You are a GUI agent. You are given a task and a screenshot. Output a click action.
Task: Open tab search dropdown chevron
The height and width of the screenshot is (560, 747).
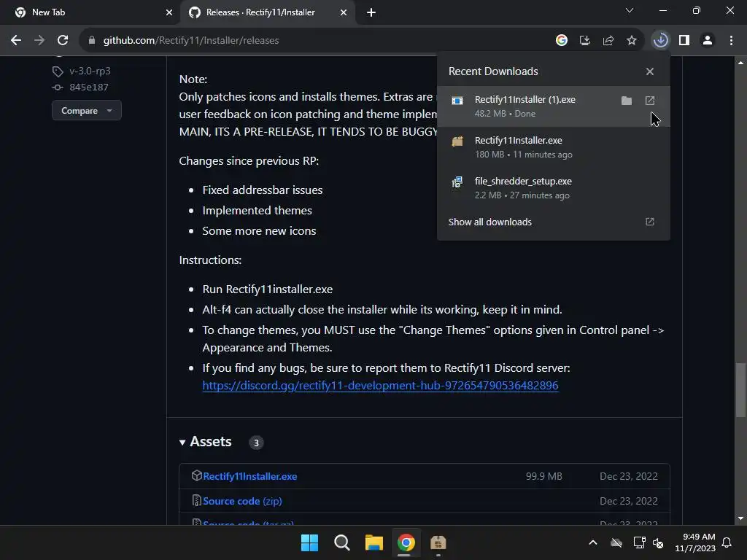[x=630, y=10]
